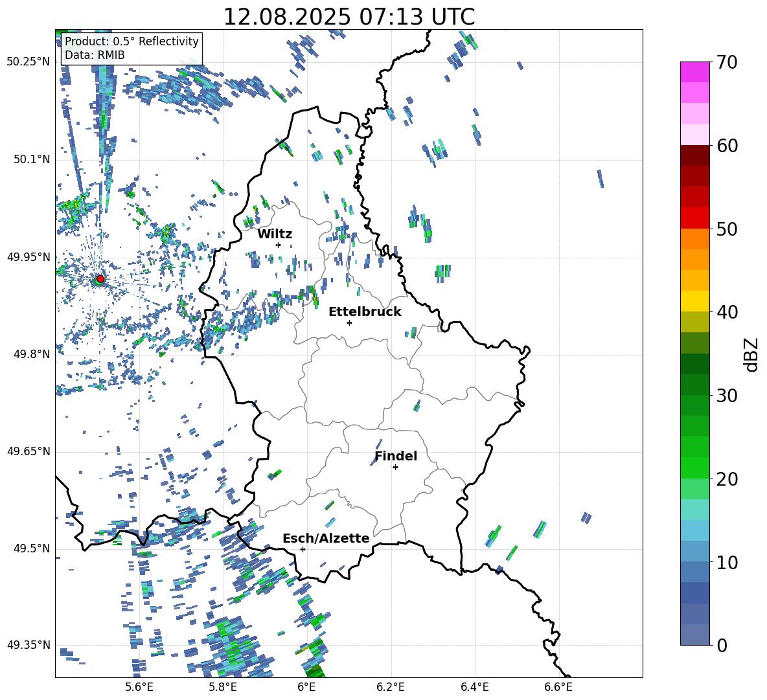Click the Product: 0.5° Reflectivity text

pyautogui.click(x=132, y=41)
